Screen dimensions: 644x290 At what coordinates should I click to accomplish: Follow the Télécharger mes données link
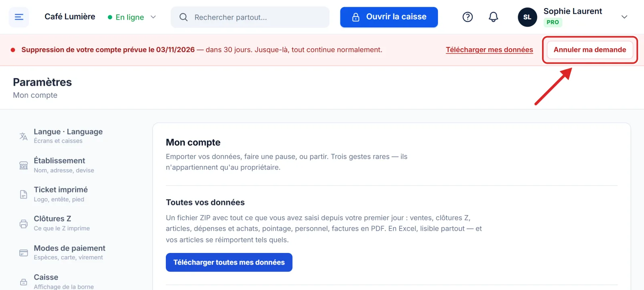pyautogui.click(x=489, y=50)
